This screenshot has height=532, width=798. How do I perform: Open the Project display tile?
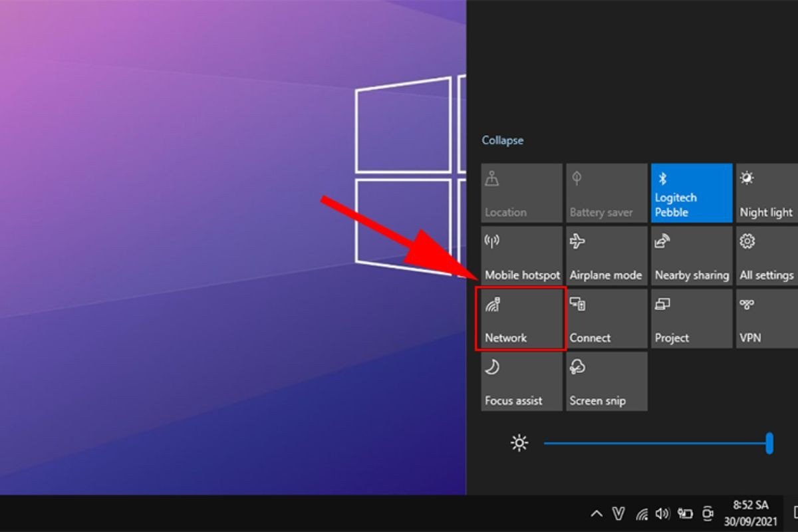(x=691, y=319)
